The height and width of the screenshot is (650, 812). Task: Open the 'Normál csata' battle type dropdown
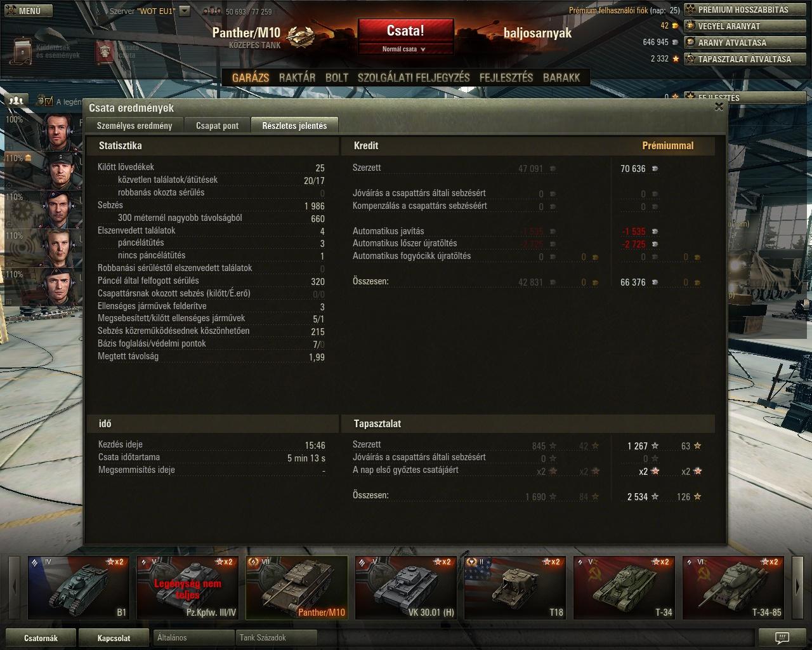[x=405, y=49]
